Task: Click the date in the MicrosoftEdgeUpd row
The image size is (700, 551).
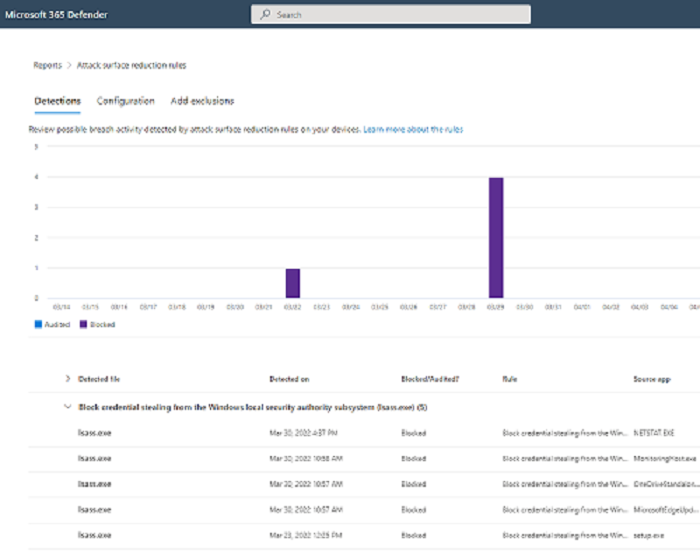Action: 306,509
